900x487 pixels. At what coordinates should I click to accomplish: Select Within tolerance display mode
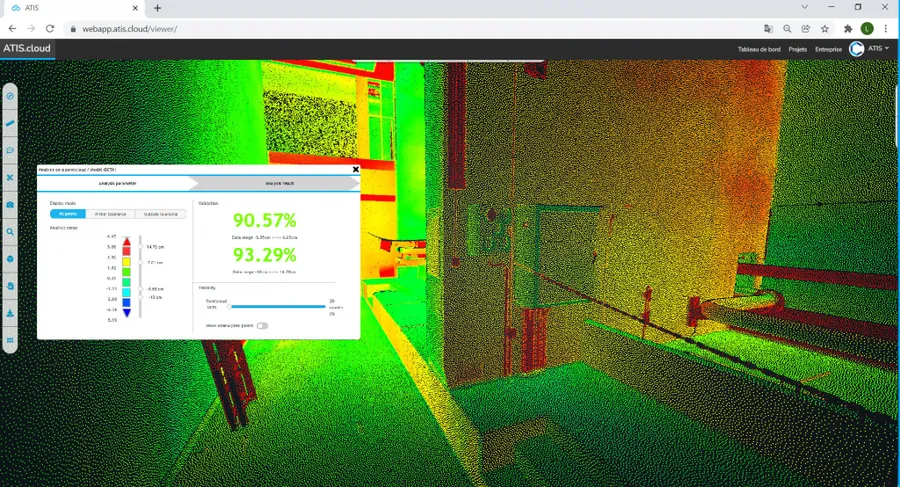click(x=110, y=214)
